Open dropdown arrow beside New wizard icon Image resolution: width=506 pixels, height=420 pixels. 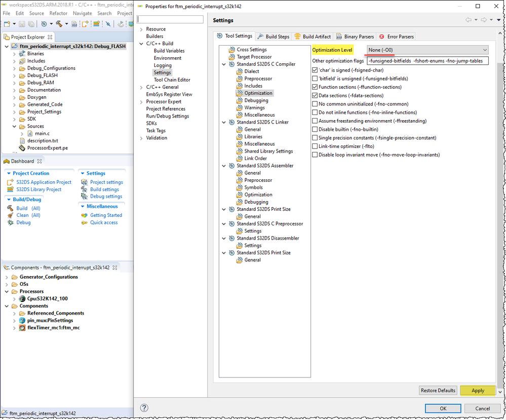[14, 24]
